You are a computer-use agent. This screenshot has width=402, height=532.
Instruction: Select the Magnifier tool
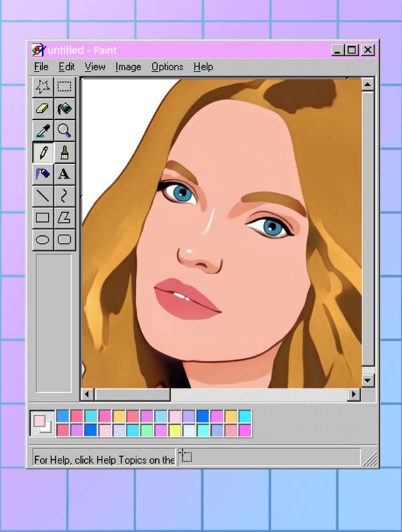64,130
